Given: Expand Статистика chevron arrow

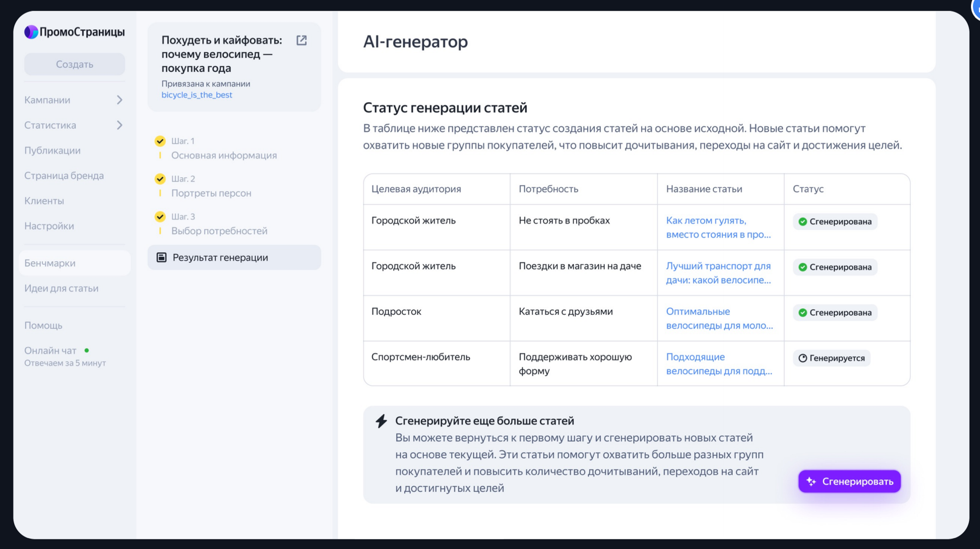Looking at the screenshot, I should (120, 125).
